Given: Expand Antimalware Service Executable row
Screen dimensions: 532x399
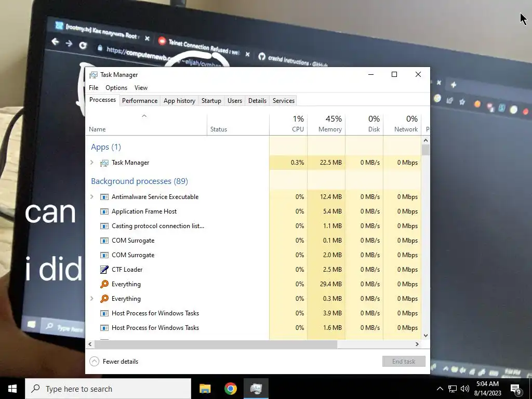Looking at the screenshot, I should click(91, 197).
